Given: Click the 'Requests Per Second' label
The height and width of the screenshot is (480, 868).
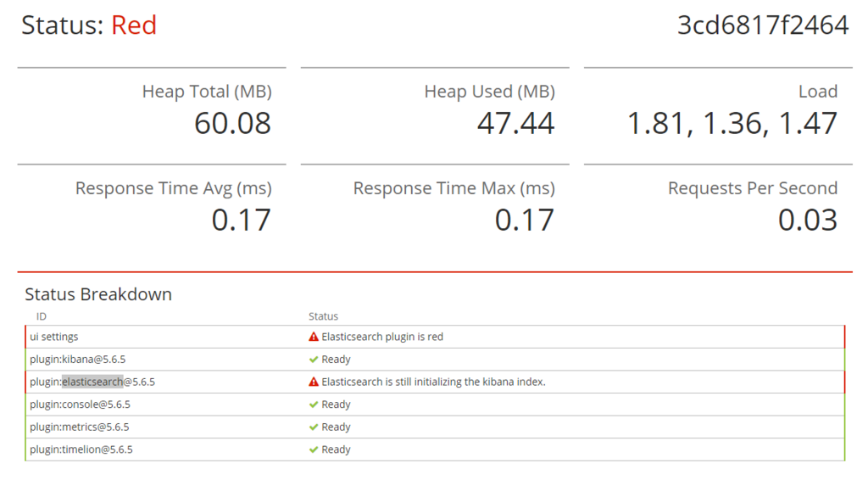Looking at the screenshot, I should point(753,189).
